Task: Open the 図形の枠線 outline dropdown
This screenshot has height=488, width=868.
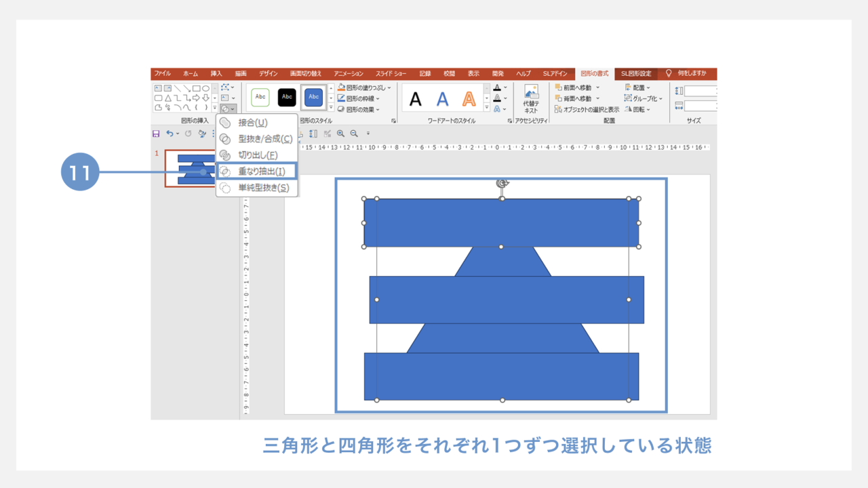Action: (360, 98)
